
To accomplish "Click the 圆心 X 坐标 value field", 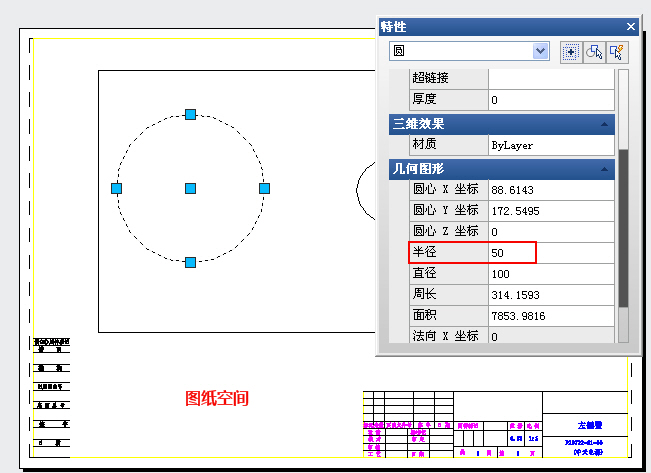I will point(550,190).
